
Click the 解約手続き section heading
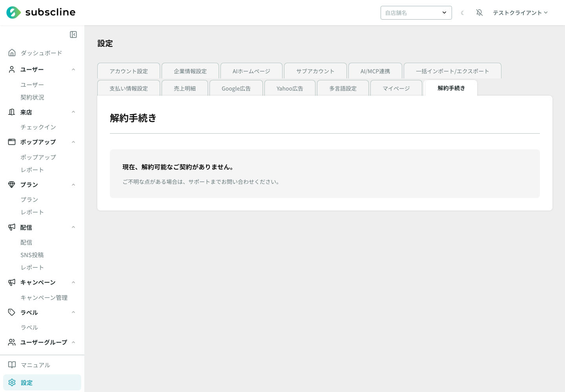133,118
